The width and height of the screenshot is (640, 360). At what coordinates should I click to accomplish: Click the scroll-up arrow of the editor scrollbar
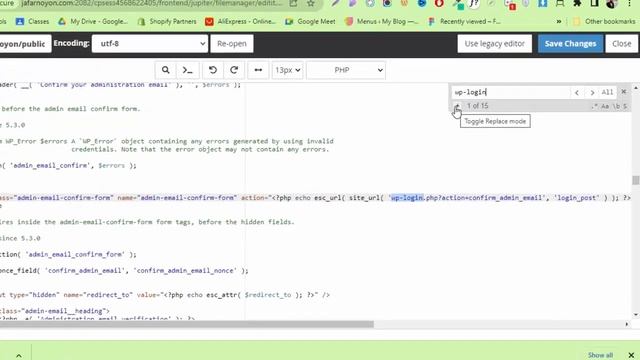click(636, 88)
